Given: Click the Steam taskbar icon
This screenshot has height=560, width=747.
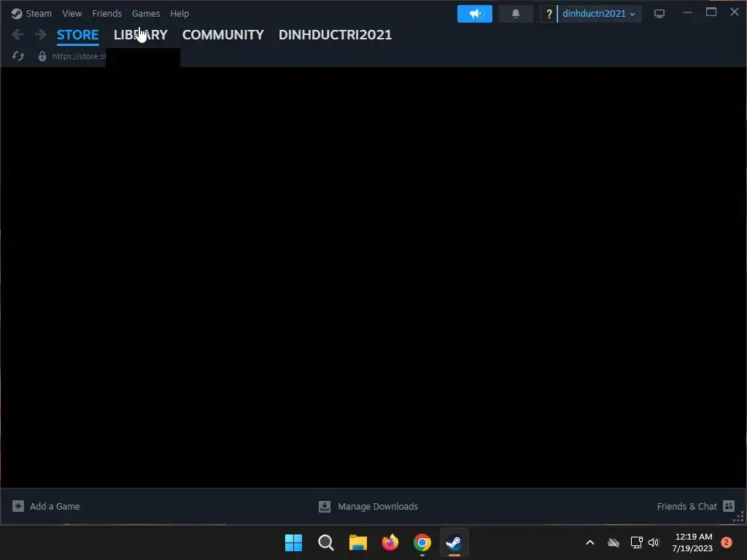Looking at the screenshot, I should coord(454,542).
